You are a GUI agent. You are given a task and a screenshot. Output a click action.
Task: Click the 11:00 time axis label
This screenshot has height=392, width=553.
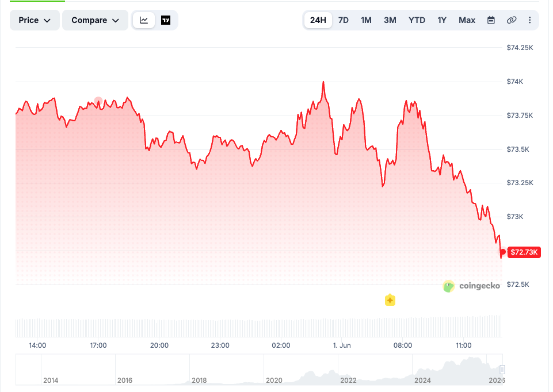click(x=463, y=345)
